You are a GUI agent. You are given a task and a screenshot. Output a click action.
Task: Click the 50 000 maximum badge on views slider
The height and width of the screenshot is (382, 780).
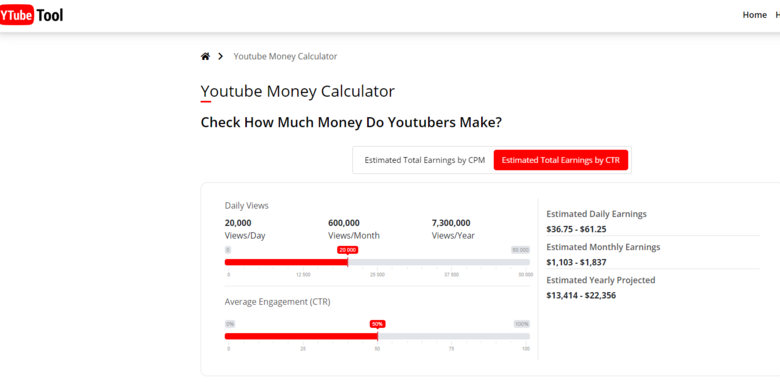(x=520, y=250)
